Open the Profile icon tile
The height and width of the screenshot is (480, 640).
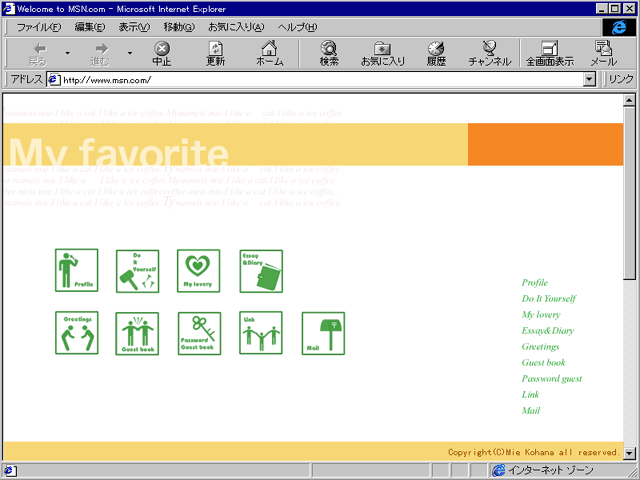76,271
